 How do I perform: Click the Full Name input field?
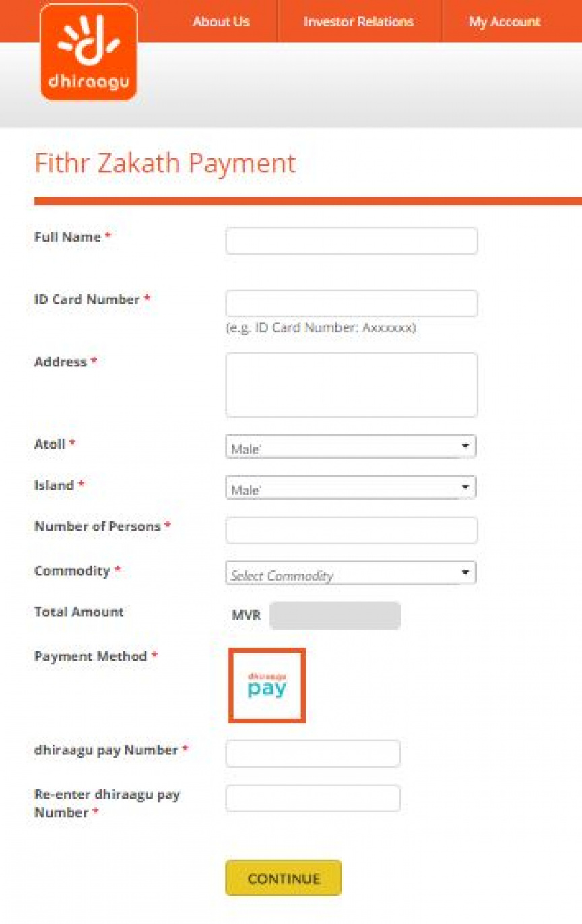tap(351, 240)
